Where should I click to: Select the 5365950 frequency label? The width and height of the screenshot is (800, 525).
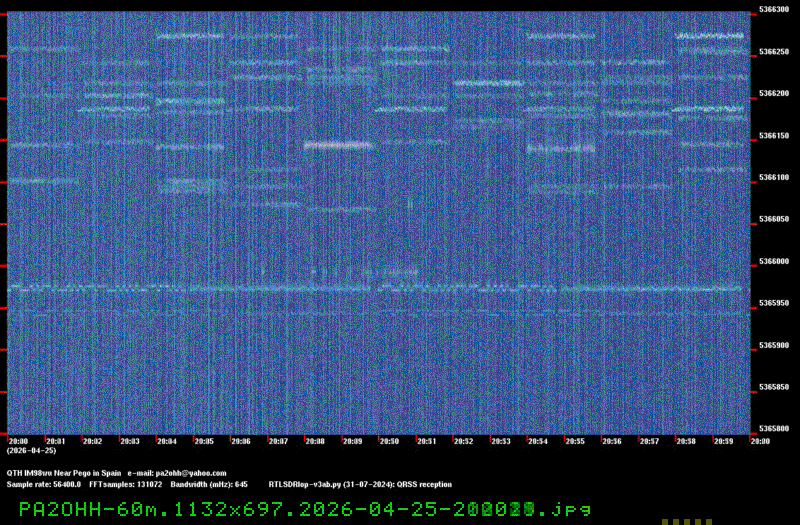tap(774, 303)
